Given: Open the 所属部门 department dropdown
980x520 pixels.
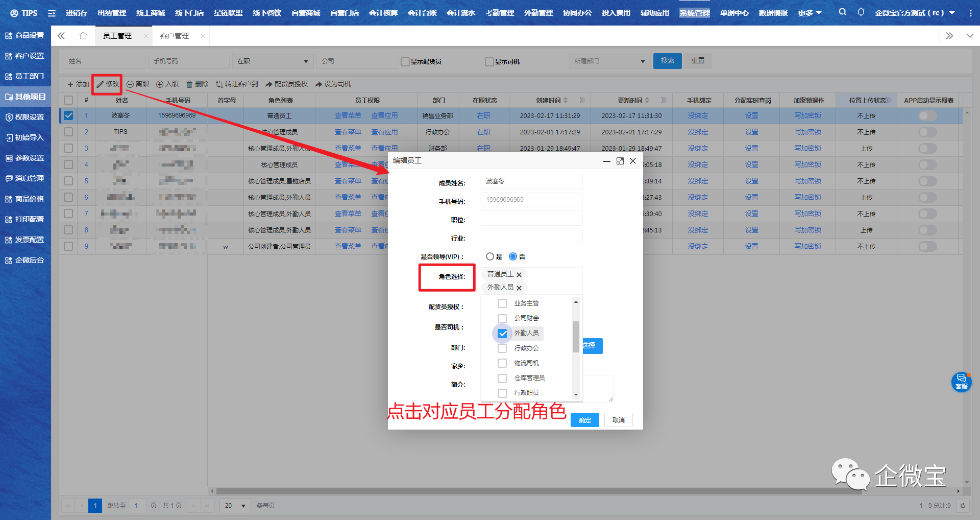Looking at the screenshot, I should tap(609, 61).
